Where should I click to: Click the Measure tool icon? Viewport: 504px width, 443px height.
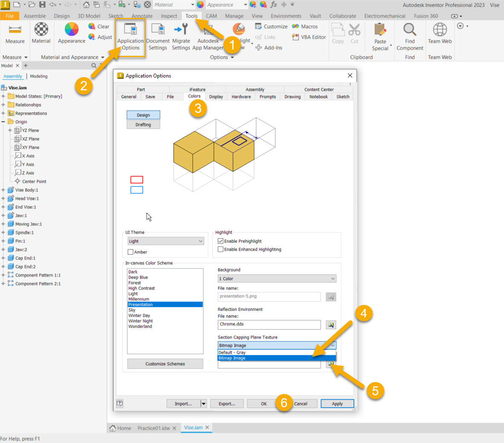click(x=15, y=30)
